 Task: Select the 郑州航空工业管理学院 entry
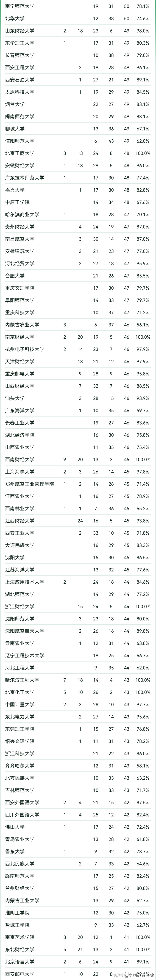pos(29,484)
